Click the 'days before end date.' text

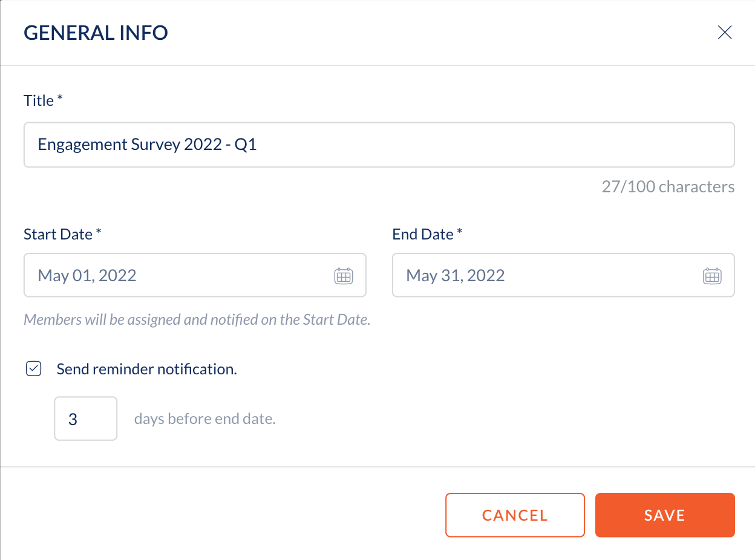coord(205,418)
